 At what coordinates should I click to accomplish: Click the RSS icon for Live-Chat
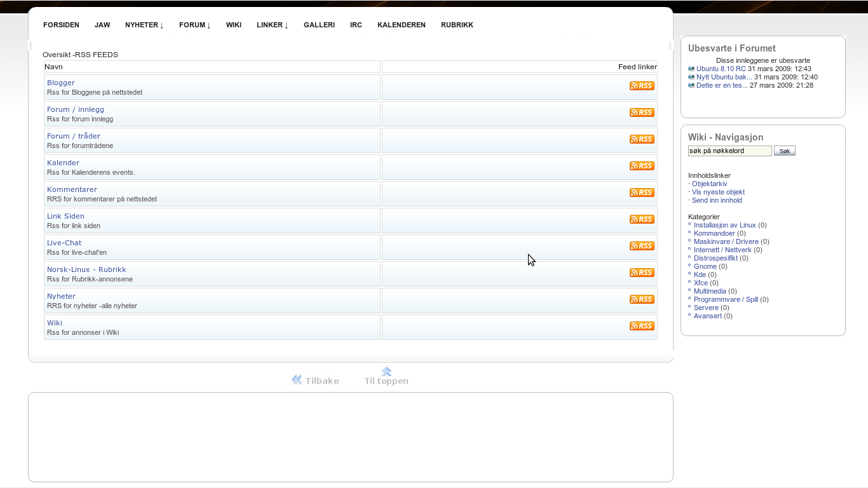642,246
